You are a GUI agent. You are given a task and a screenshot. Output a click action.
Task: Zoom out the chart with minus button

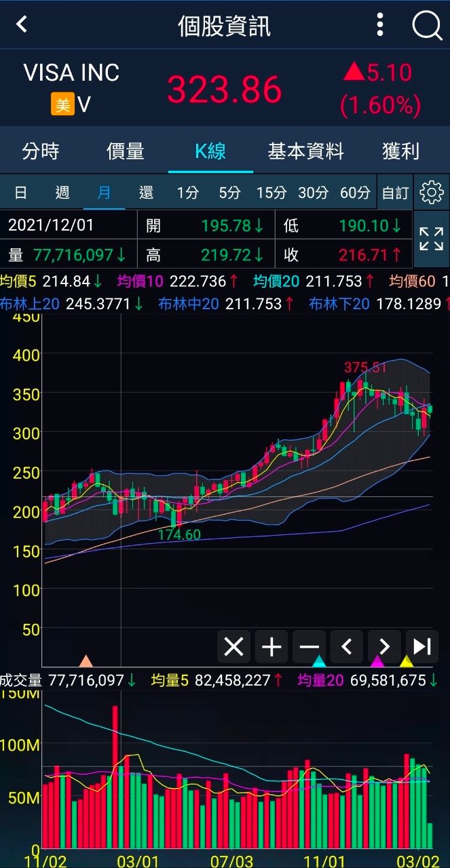coord(310,646)
